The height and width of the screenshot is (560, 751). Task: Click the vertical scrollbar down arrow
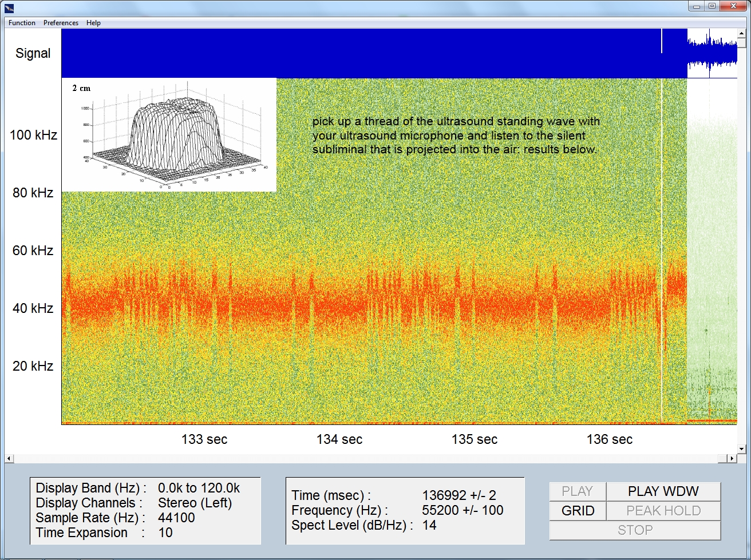pos(742,449)
